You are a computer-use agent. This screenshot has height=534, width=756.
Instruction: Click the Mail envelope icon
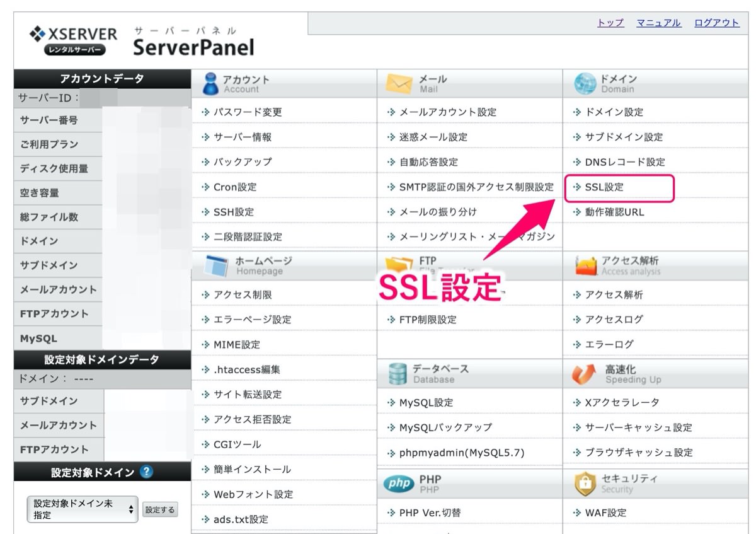pyautogui.click(x=399, y=84)
